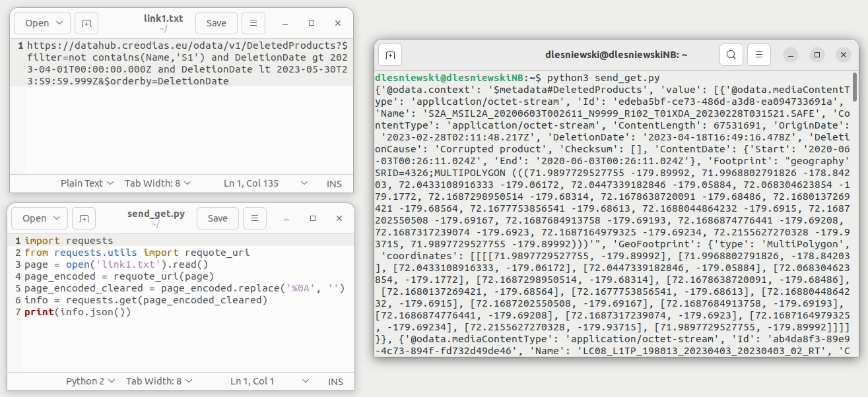The image size is (868, 397).
Task: Open the Tab Width 8 dropdown in send_get.py
Action: (158, 381)
